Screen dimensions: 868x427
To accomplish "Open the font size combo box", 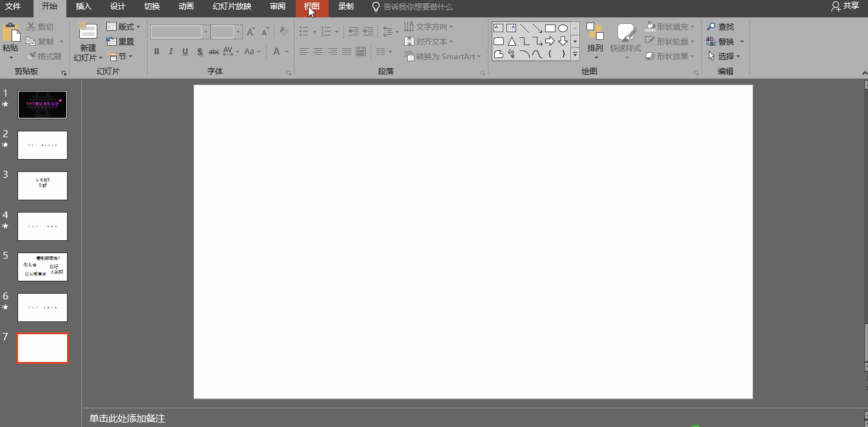I will 226,32.
